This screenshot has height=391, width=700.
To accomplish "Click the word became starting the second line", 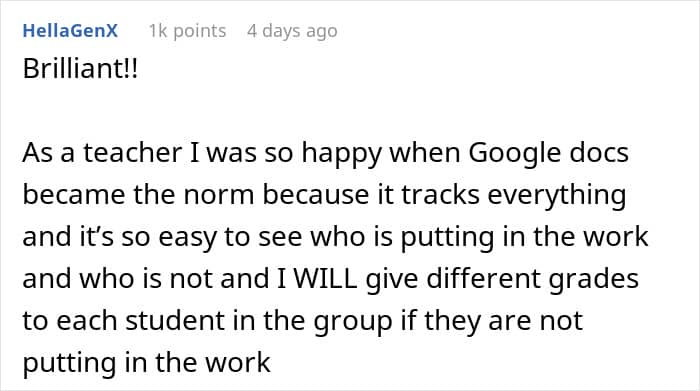I will 74,195.
